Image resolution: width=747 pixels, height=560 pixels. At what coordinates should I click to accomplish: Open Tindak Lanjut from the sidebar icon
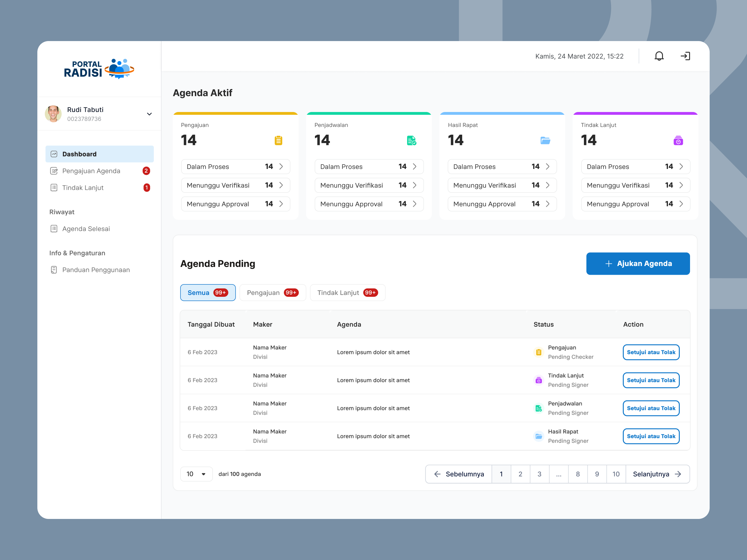coord(54,188)
